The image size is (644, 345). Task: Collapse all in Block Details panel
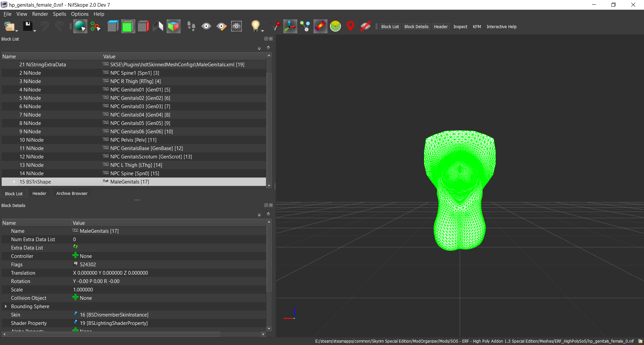coord(268,214)
